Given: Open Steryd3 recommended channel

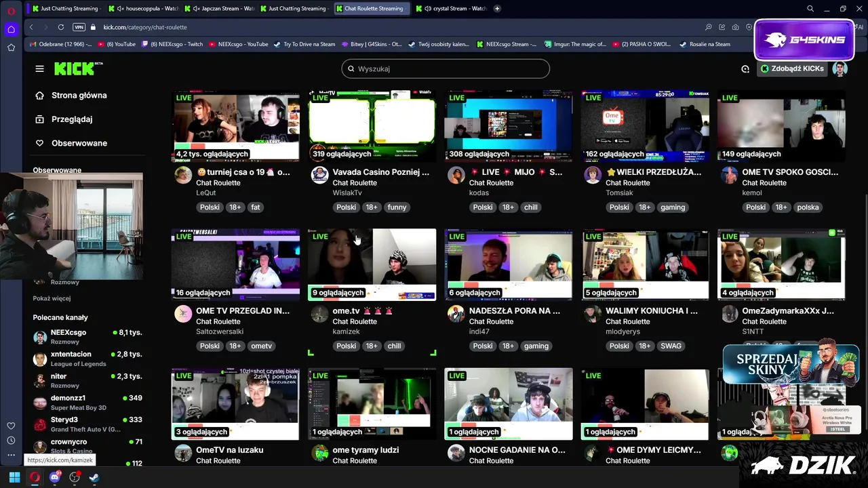Looking at the screenshot, I should click(x=87, y=424).
